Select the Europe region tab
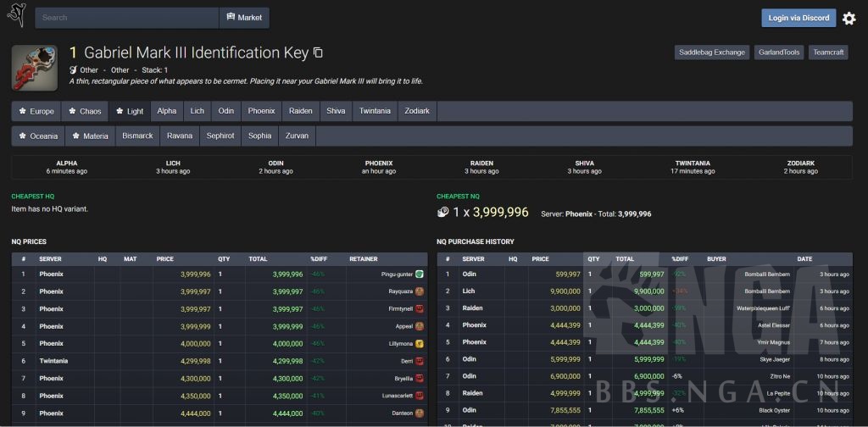This screenshot has height=427, width=868. [36, 111]
